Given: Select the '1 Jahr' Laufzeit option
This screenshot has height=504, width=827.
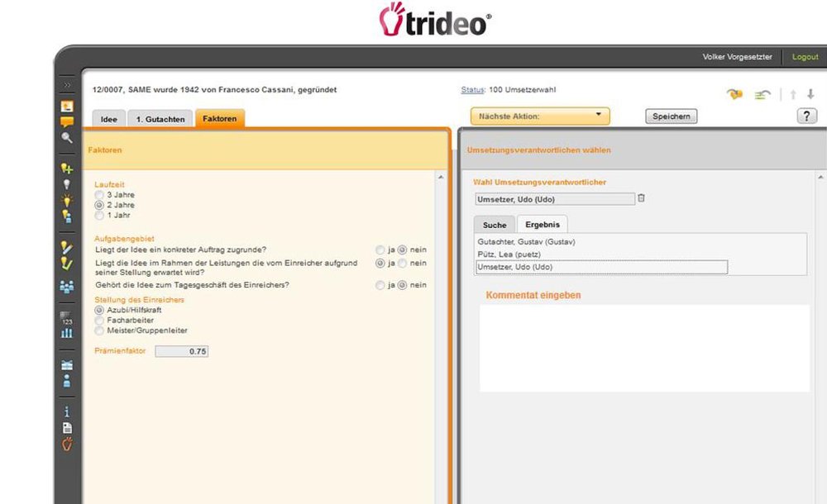Looking at the screenshot, I should (99, 215).
